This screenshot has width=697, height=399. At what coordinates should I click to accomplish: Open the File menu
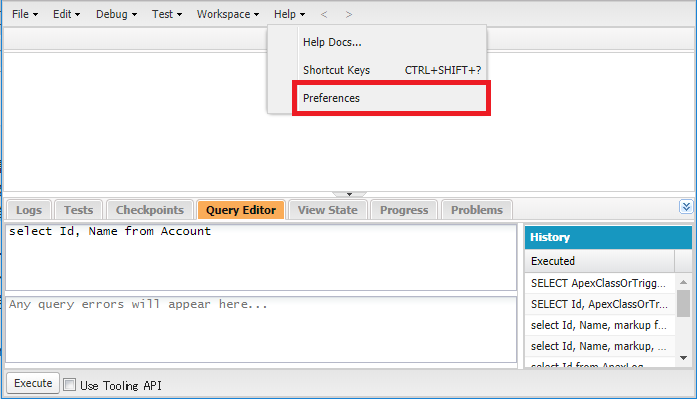click(25, 14)
